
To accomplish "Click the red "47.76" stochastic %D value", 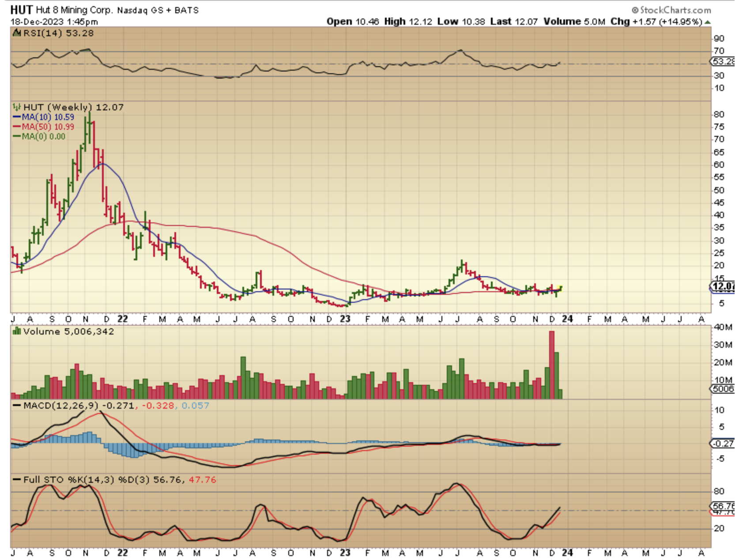I will click(203, 480).
